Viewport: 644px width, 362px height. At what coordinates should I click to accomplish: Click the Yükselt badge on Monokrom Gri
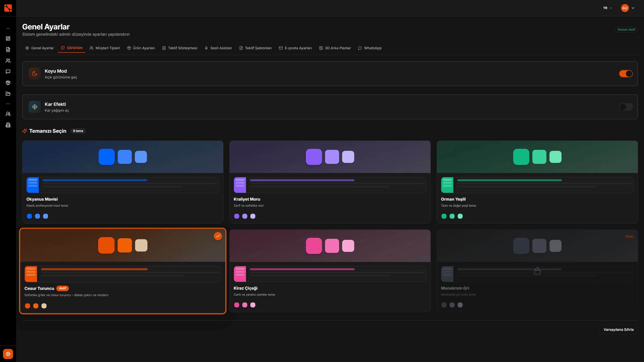629,236
